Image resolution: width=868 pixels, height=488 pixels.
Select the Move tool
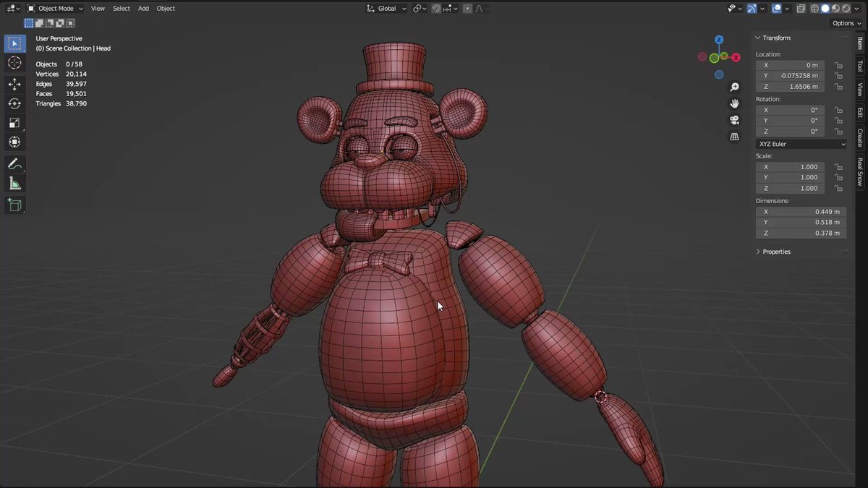point(14,85)
